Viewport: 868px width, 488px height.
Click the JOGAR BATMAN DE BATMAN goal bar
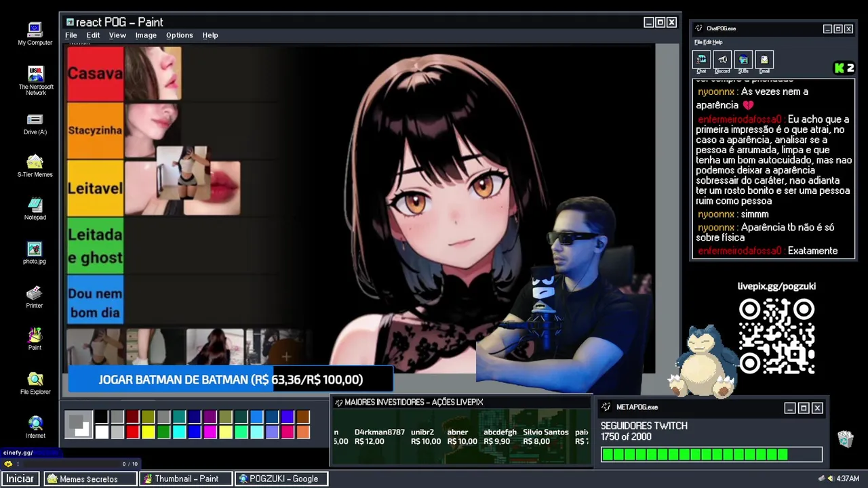pos(231,380)
